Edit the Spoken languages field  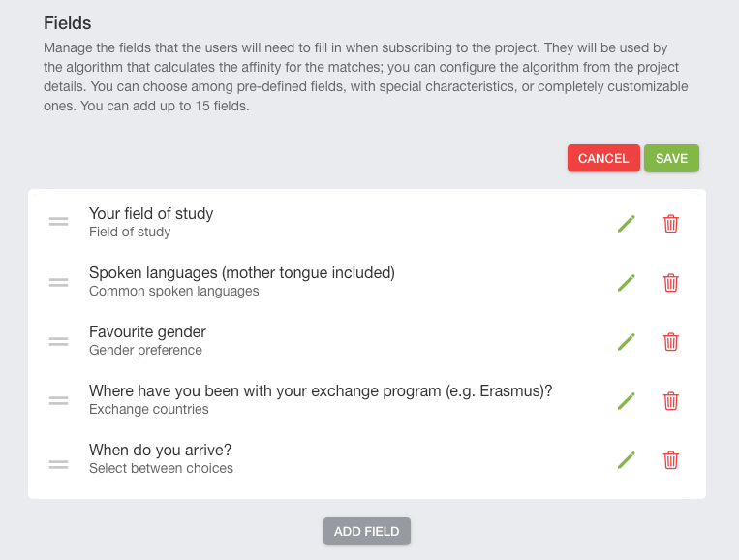click(627, 283)
